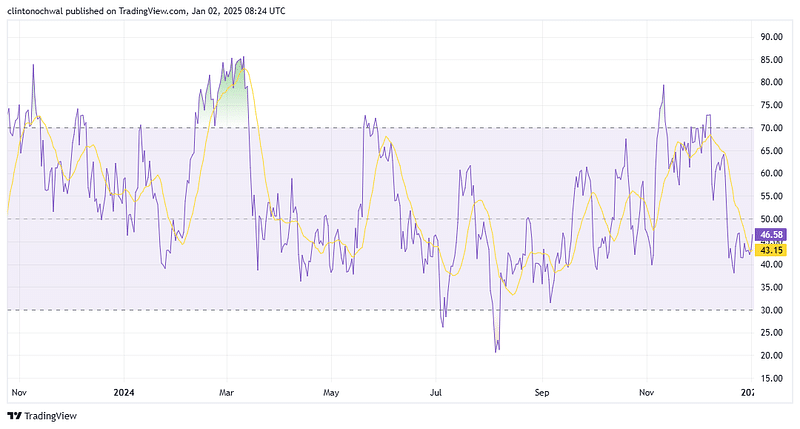Click the Sep label on the time axis
Viewport: 800px width, 429px height.
pyautogui.click(x=542, y=393)
